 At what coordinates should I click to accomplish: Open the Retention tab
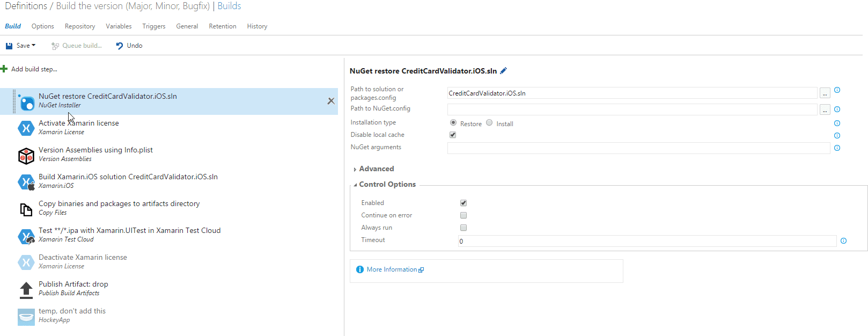[x=223, y=26]
